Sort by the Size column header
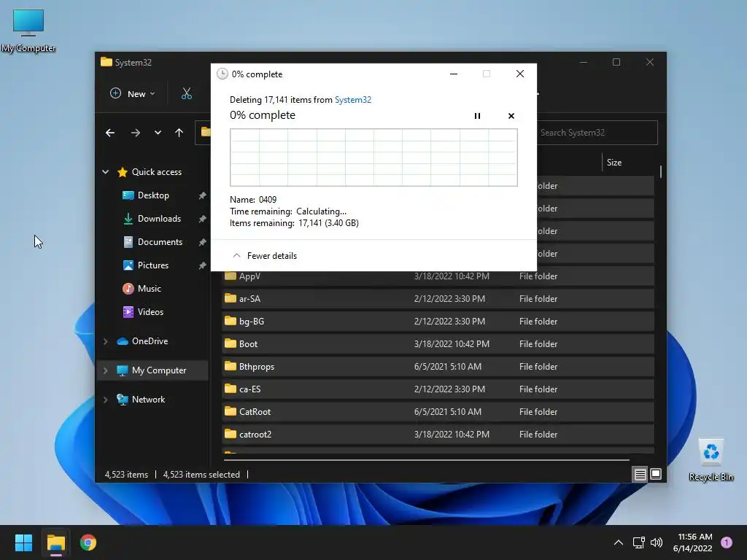The height and width of the screenshot is (560, 747). [x=614, y=163]
